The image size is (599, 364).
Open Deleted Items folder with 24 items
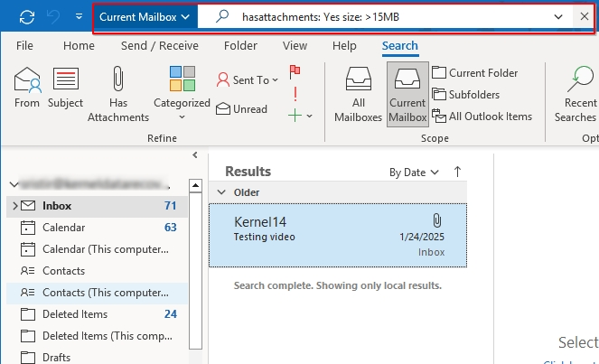(97, 314)
